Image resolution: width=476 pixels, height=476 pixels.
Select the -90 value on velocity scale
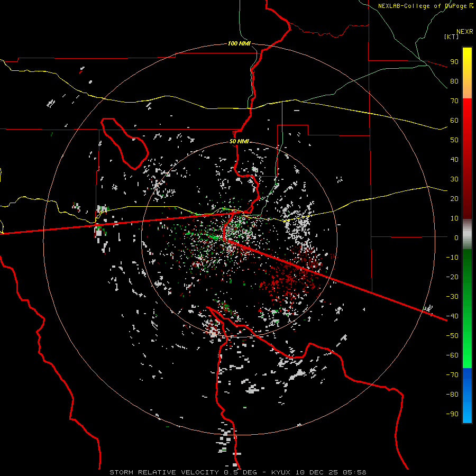pyautogui.click(x=452, y=414)
